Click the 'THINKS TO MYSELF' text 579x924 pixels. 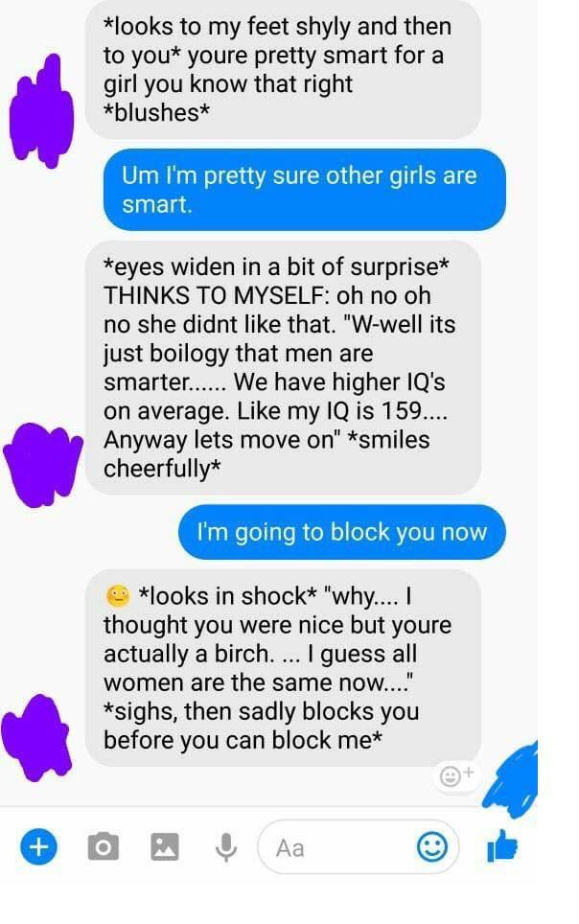[x=215, y=295]
